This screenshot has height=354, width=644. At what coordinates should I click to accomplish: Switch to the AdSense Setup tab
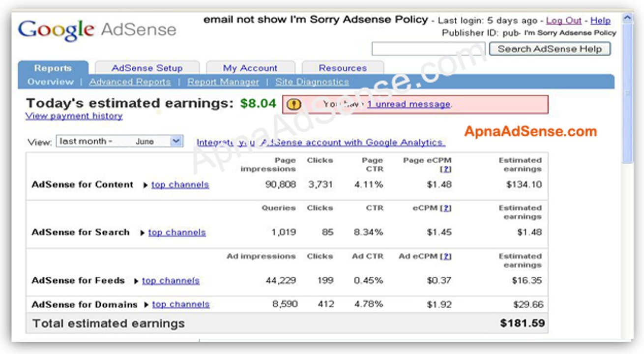(147, 68)
